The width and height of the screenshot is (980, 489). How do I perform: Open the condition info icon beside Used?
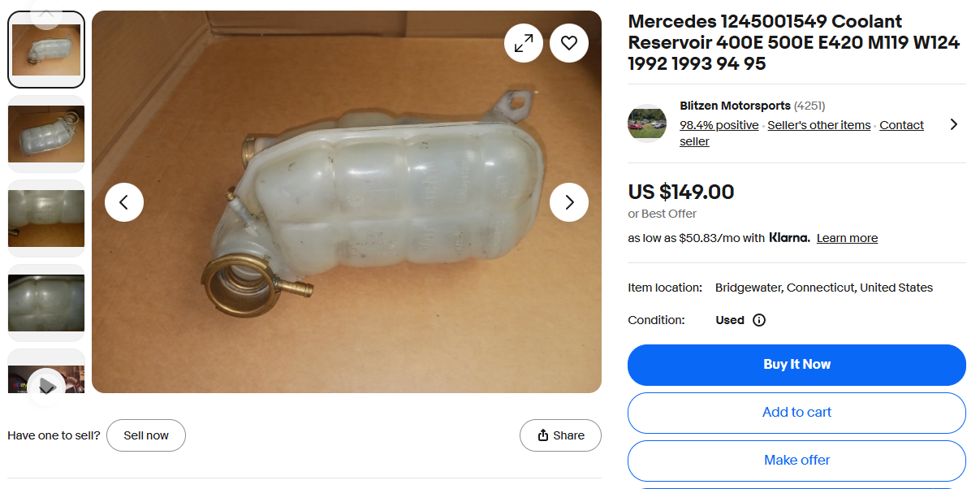(x=759, y=320)
